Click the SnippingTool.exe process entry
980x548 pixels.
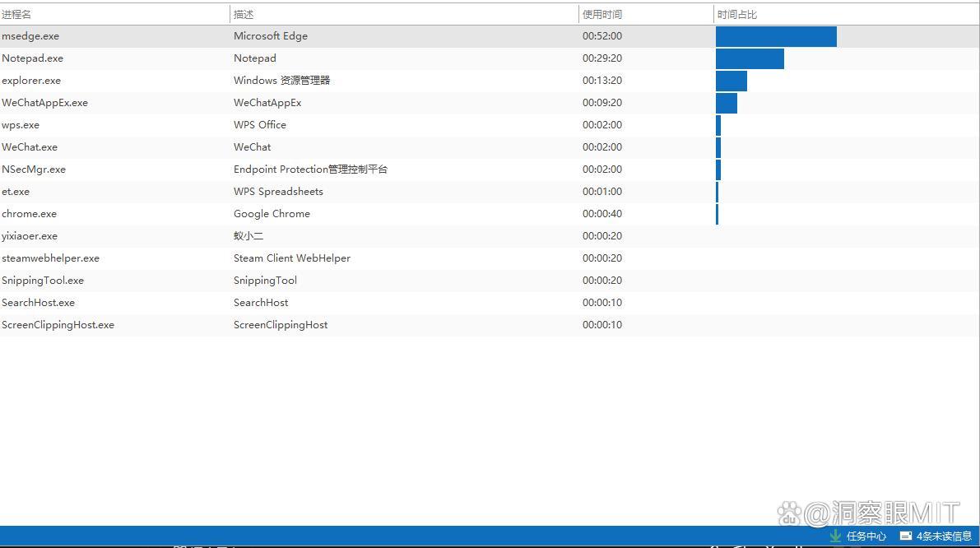coord(43,281)
